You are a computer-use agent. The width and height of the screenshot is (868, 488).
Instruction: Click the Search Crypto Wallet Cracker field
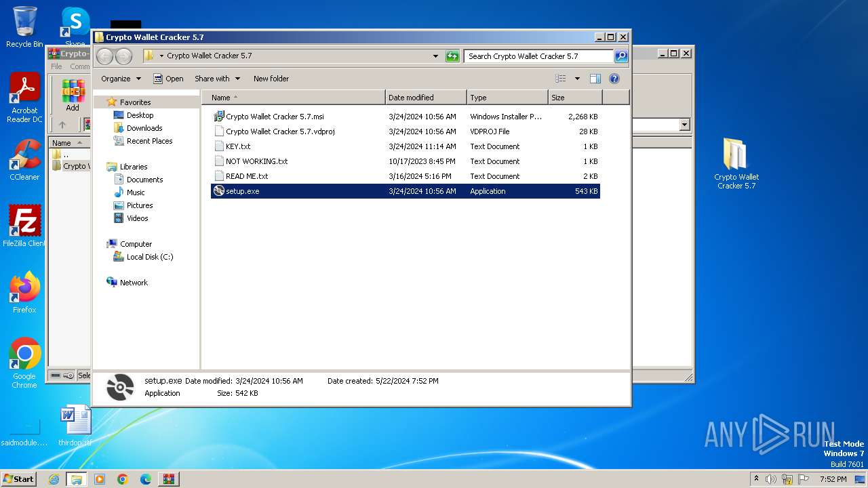coord(538,56)
